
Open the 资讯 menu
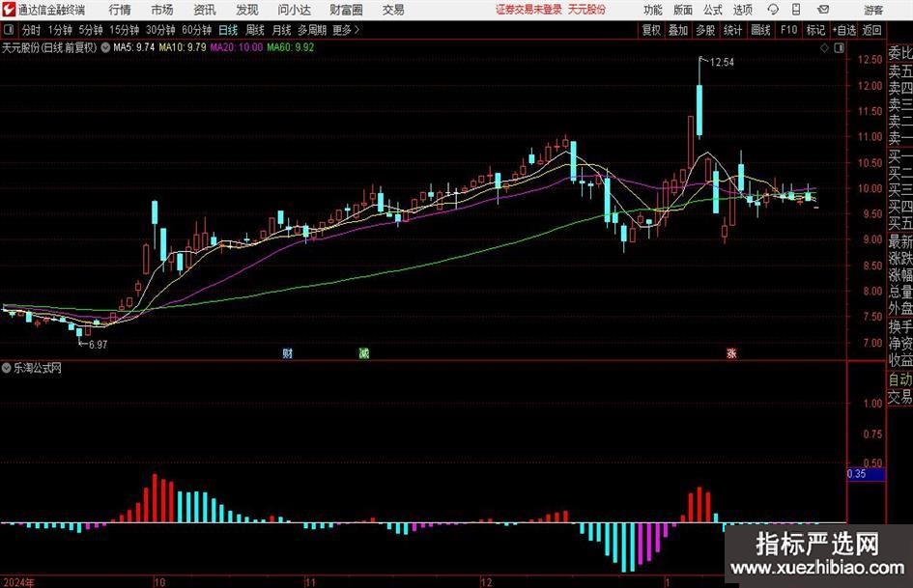(x=205, y=10)
